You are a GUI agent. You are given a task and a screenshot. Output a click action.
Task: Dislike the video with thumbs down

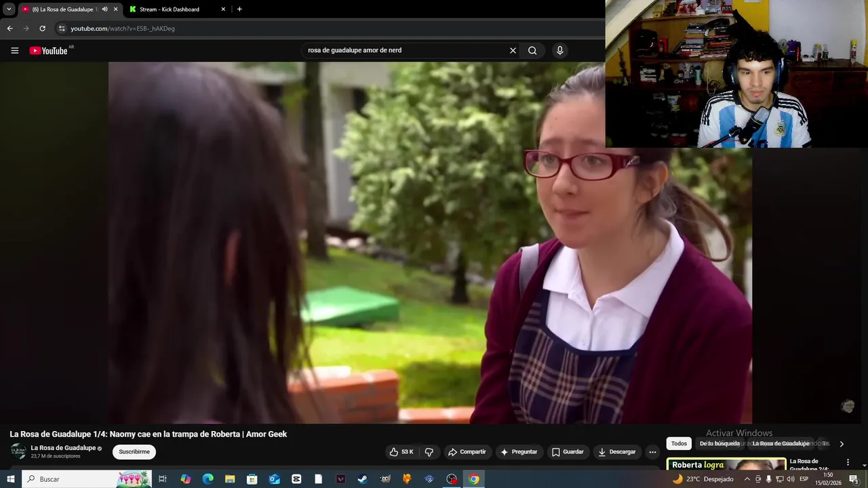click(x=429, y=452)
